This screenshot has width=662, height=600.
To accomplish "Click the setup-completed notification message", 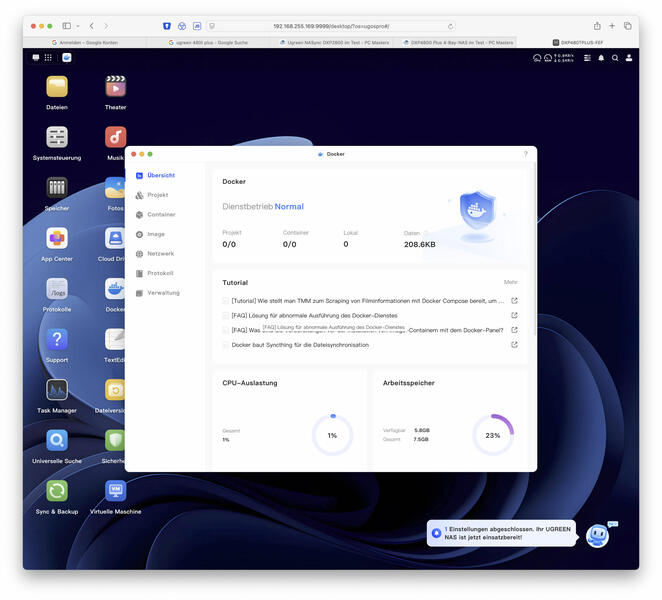I will [x=500, y=533].
